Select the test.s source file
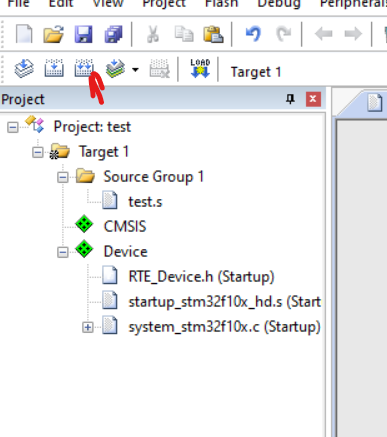 [145, 202]
